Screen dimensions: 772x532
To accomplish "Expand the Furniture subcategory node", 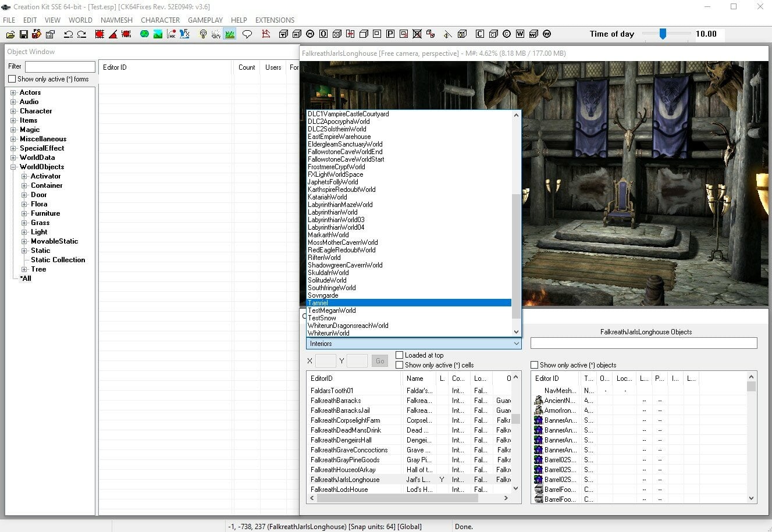I will [24, 213].
